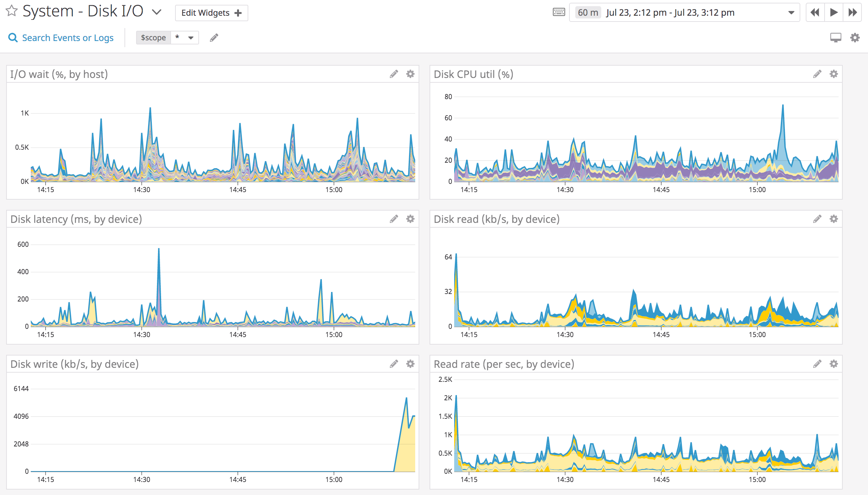
Task: Star the System - Disk I/O dashboard
Action: 11,11
